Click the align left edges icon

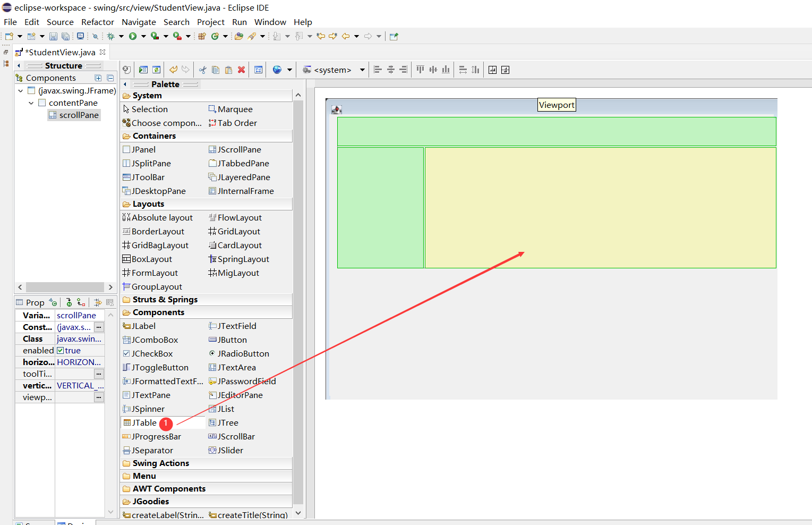tap(378, 70)
